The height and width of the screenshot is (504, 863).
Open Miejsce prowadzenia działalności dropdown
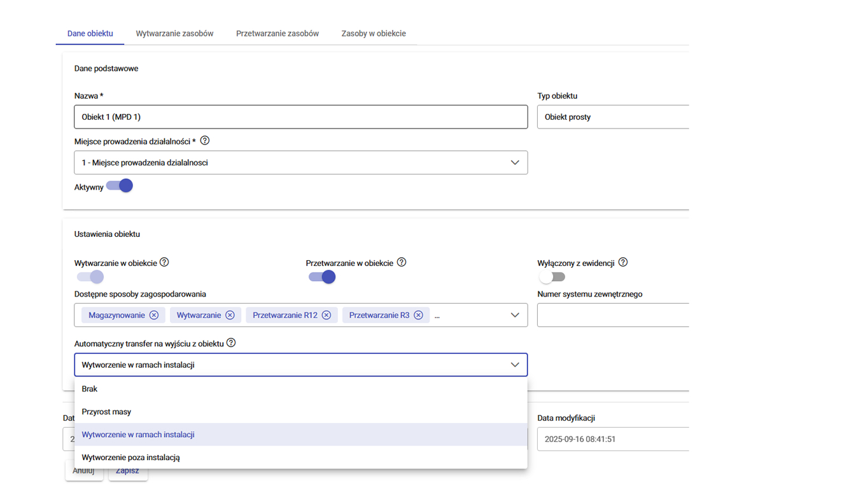tap(515, 163)
